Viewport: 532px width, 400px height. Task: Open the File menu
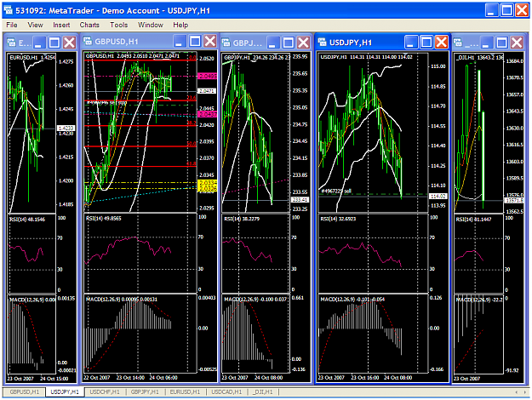click(12, 25)
